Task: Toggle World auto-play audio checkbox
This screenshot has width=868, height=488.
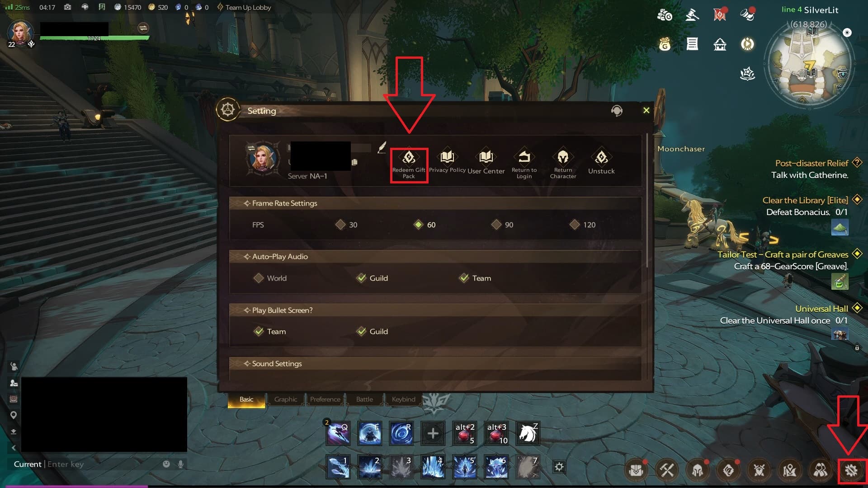Action: [258, 278]
